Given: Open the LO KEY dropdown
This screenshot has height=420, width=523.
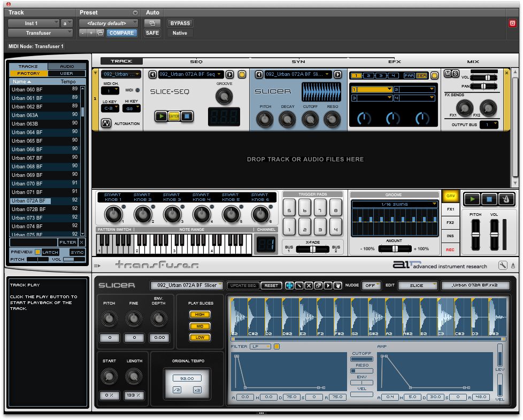Looking at the screenshot, I should coord(110,108).
